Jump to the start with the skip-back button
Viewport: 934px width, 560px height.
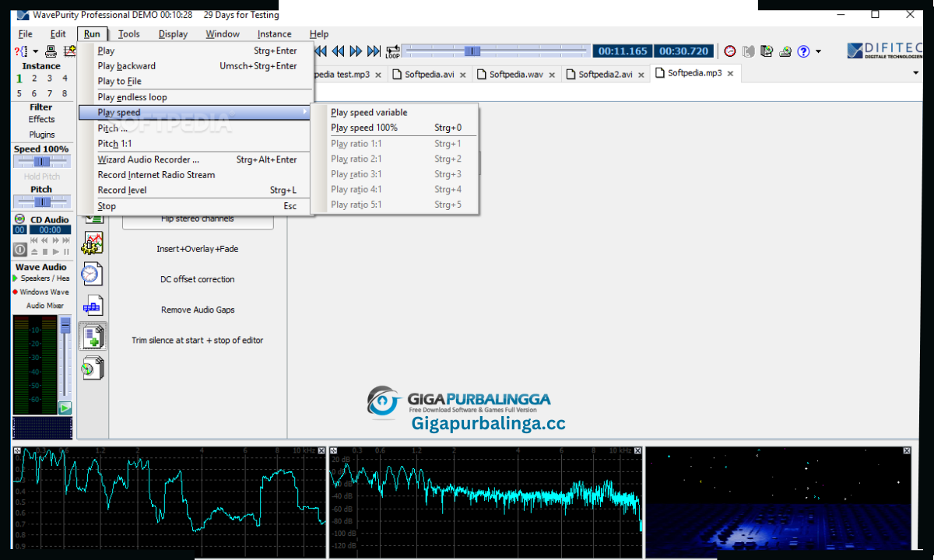(x=320, y=51)
